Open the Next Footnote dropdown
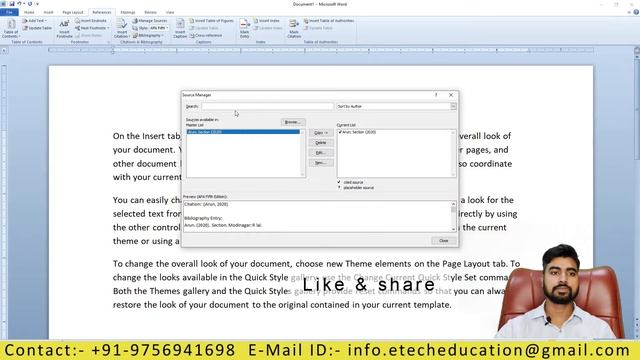 (92, 28)
